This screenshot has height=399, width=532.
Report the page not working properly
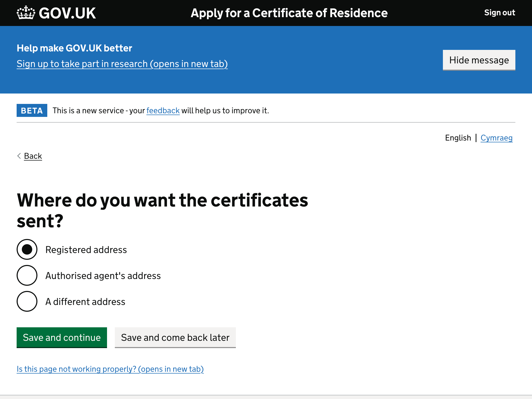[110, 369]
